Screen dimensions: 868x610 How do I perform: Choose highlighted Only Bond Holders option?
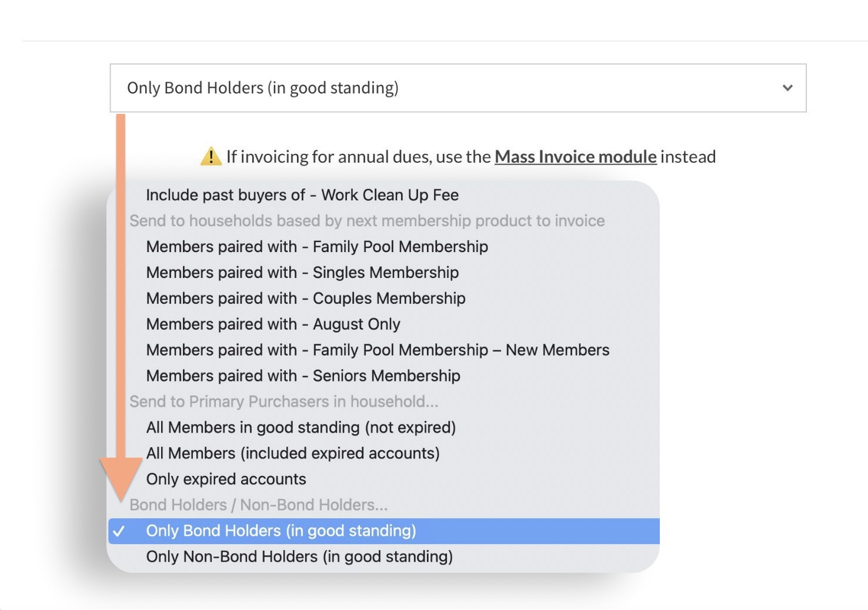[x=281, y=531]
